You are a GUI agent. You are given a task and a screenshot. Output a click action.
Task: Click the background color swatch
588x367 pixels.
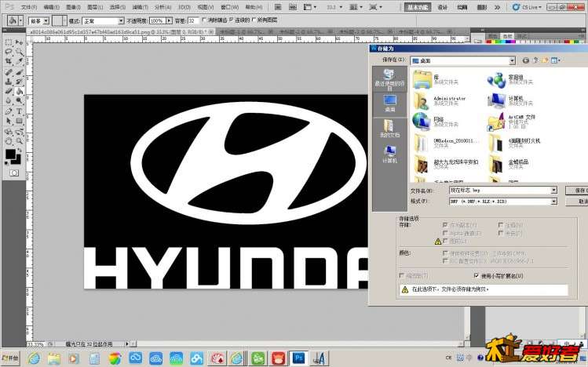17,160
